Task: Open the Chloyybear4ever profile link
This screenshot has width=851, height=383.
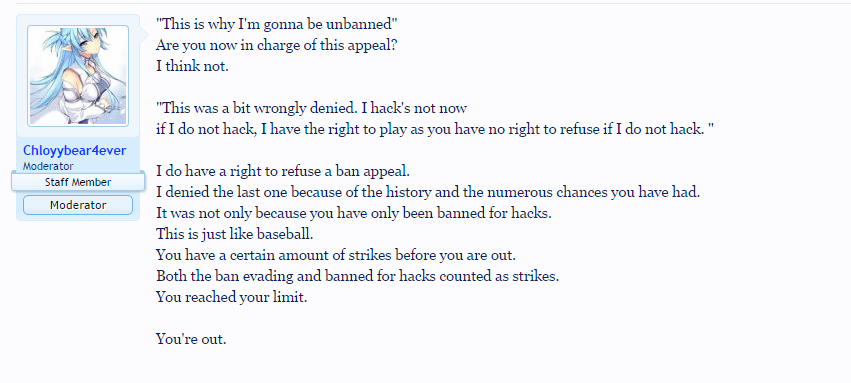Action: 74,150
